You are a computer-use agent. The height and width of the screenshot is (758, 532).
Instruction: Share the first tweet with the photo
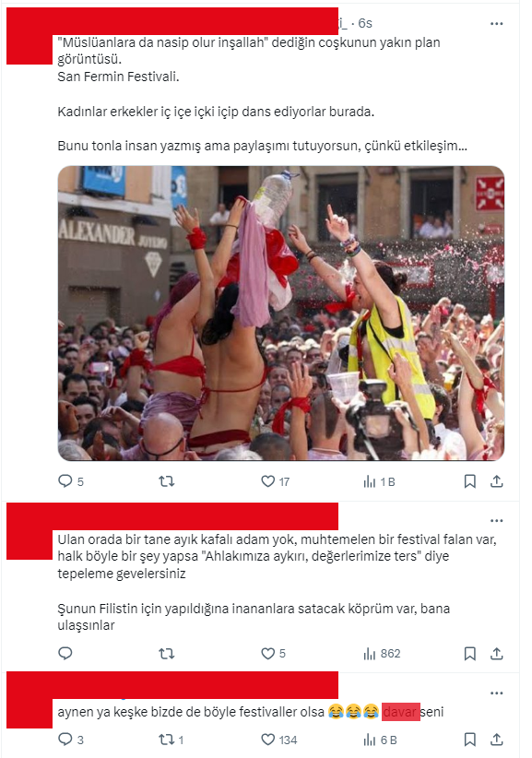(497, 481)
